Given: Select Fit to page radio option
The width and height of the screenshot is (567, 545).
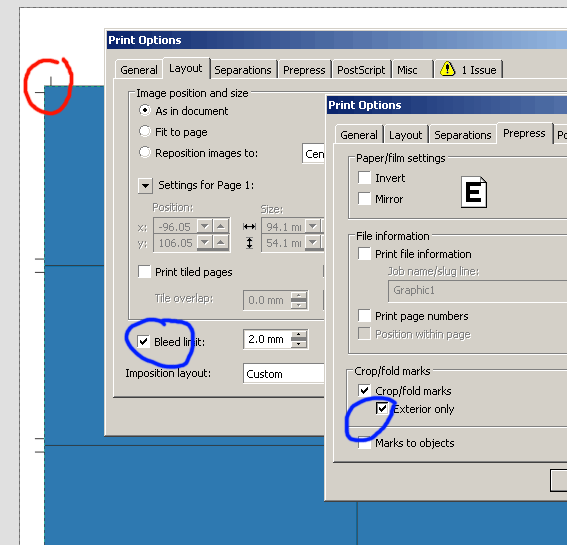Looking at the screenshot, I should pos(145,131).
